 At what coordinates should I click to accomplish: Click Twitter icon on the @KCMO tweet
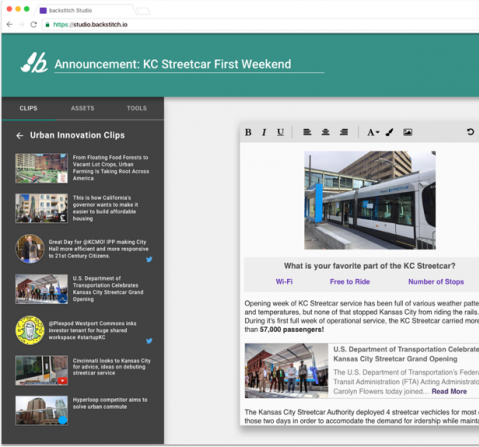click(149, 259)
